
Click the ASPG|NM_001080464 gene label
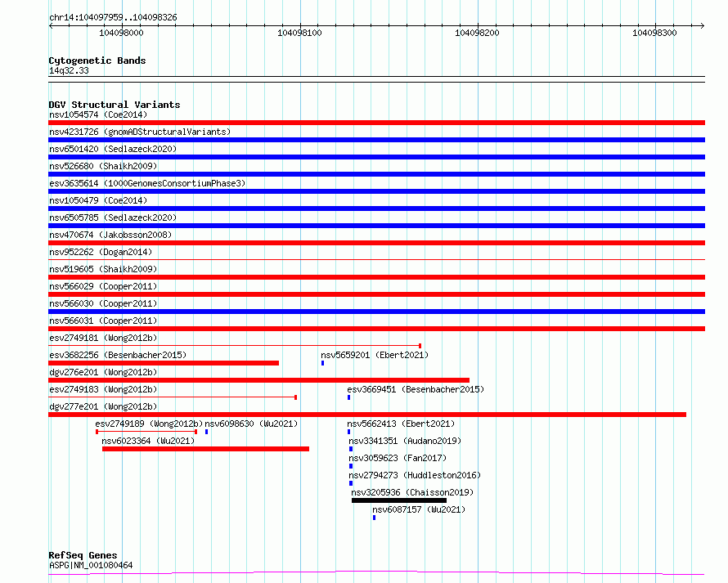click(91, 565)
